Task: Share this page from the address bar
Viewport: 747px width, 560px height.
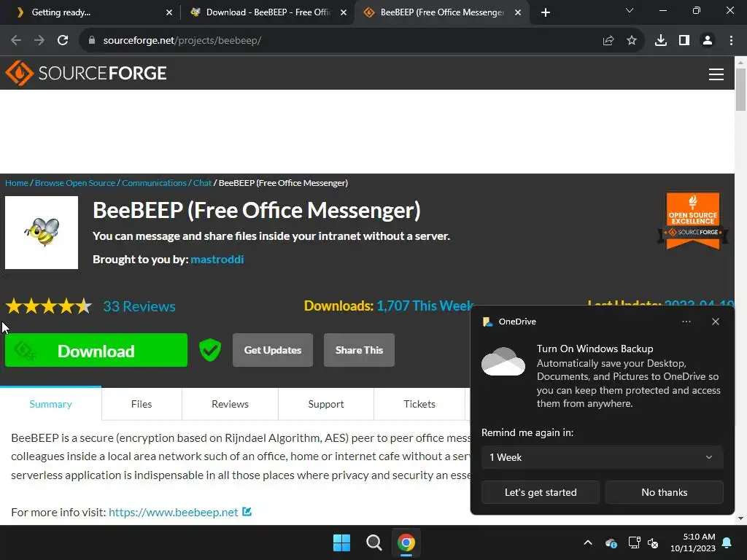Action: 608,41
